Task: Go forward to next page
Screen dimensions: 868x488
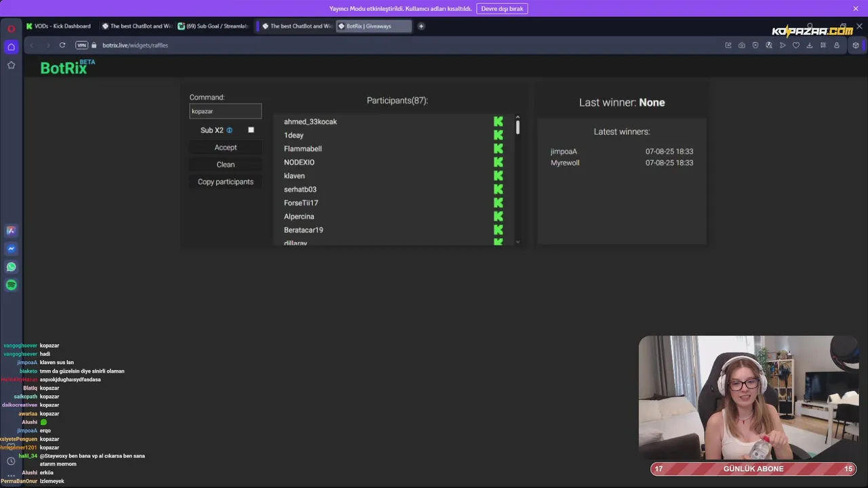Action: click(x=47, y=45)
